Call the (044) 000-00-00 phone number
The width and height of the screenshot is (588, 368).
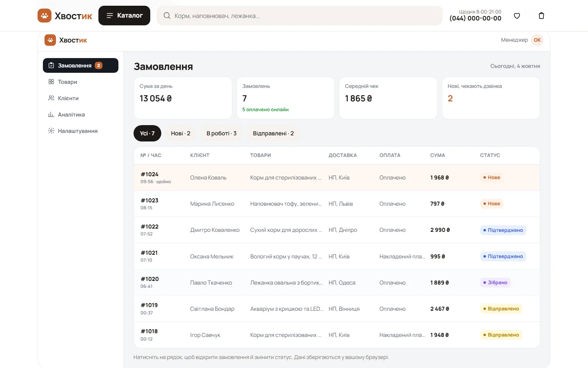point(475,18)
